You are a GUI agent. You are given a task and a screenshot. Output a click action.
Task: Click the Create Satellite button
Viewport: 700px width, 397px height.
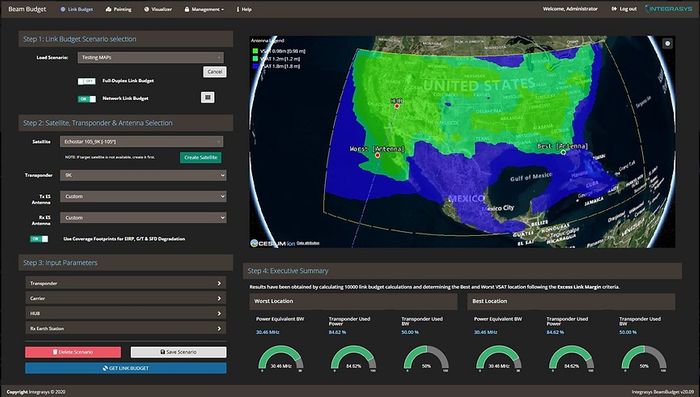[200, 157]
